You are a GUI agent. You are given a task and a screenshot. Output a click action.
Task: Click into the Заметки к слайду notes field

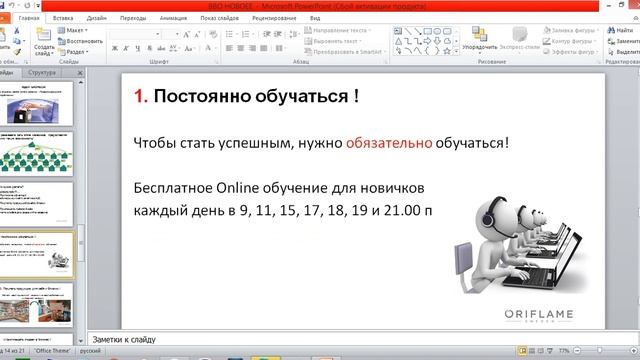[363, 340]
